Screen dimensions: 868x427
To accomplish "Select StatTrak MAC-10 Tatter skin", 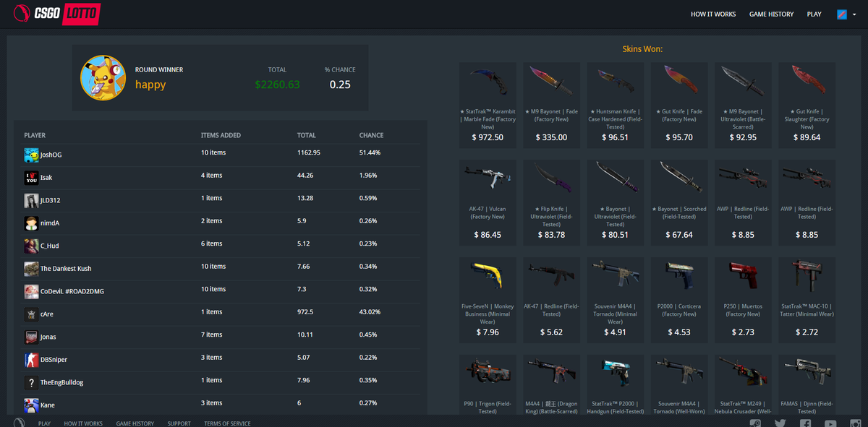I will tap(807, 300).
